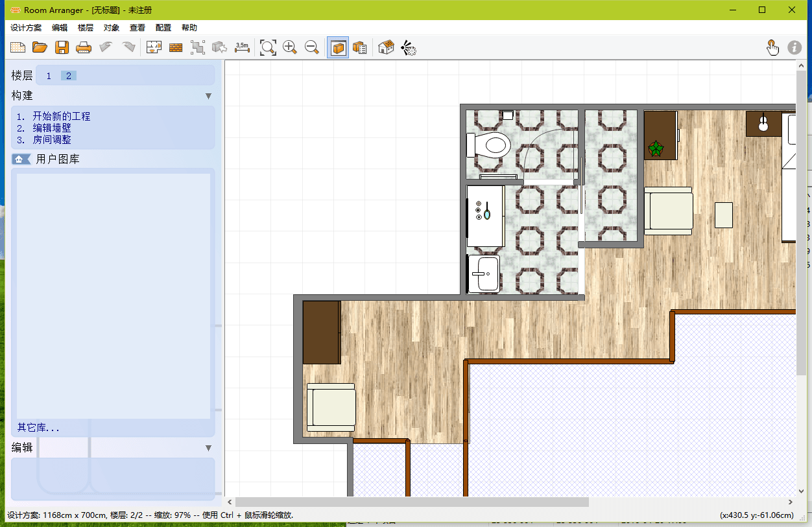Click the hand pan tool icon
The width and height of the screenshot is (812, 527).
click(773, 47)
